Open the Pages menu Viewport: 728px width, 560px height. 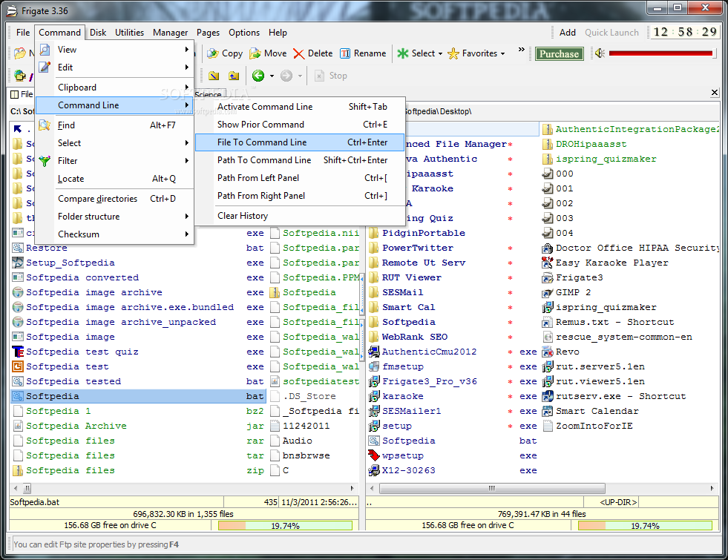coord(208,33)
